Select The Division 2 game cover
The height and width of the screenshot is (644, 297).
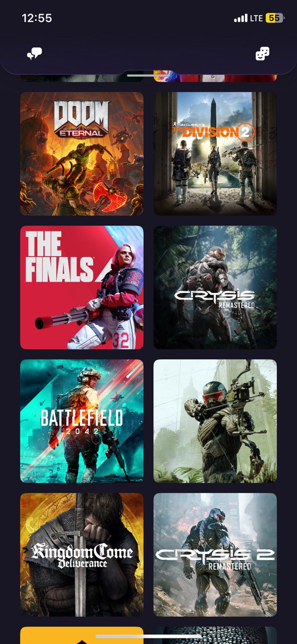(x=215, y=153)
